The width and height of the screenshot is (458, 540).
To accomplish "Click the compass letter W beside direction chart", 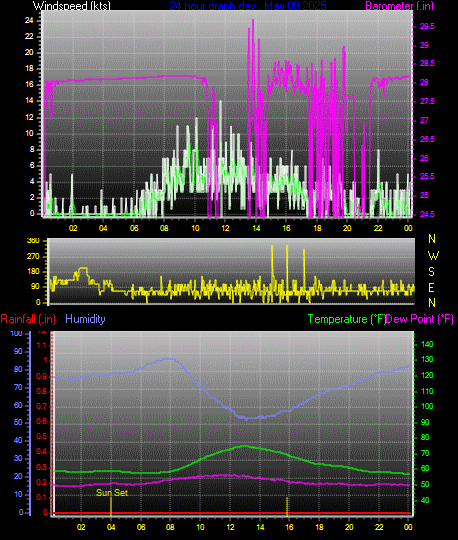I will [x=433, y=256].
